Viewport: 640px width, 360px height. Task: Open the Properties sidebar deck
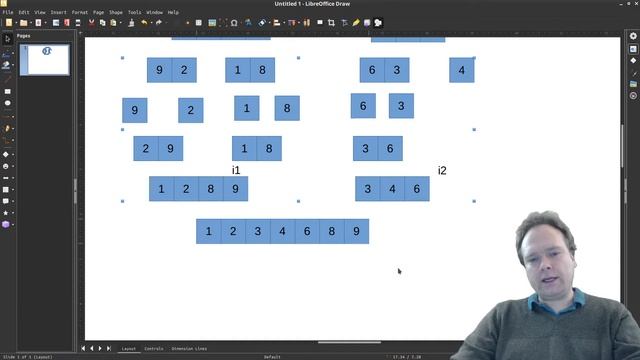pos(633,49)
